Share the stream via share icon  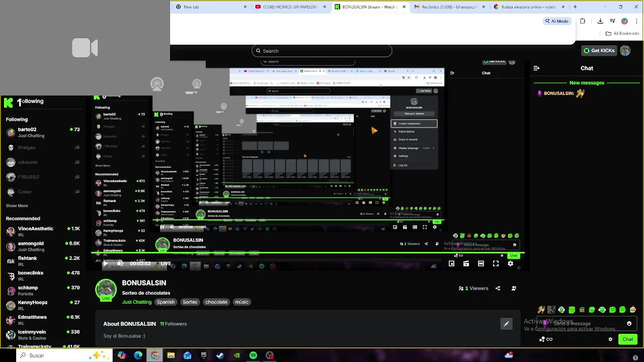pos(498,289)
